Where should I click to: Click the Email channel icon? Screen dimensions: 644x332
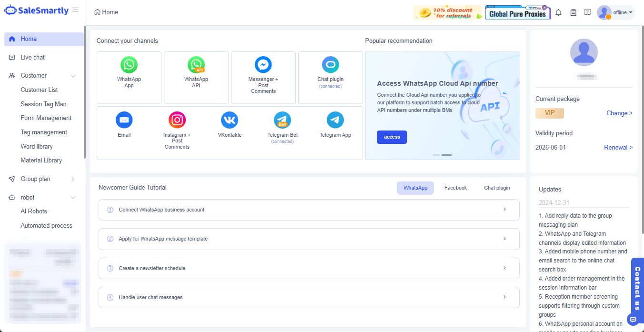pos(124,120)
